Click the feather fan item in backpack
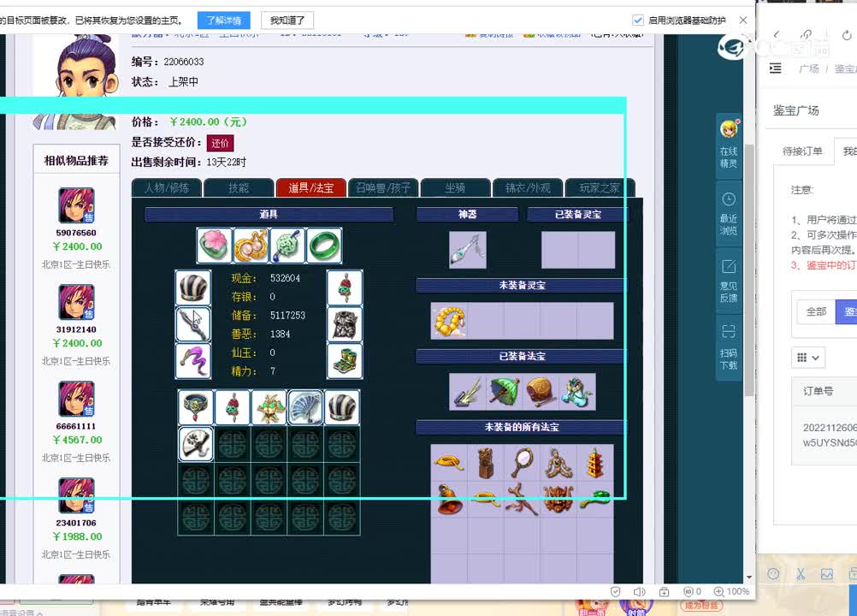Image resolution: width=857 pixels, height=616 pixels. (305, 407)
